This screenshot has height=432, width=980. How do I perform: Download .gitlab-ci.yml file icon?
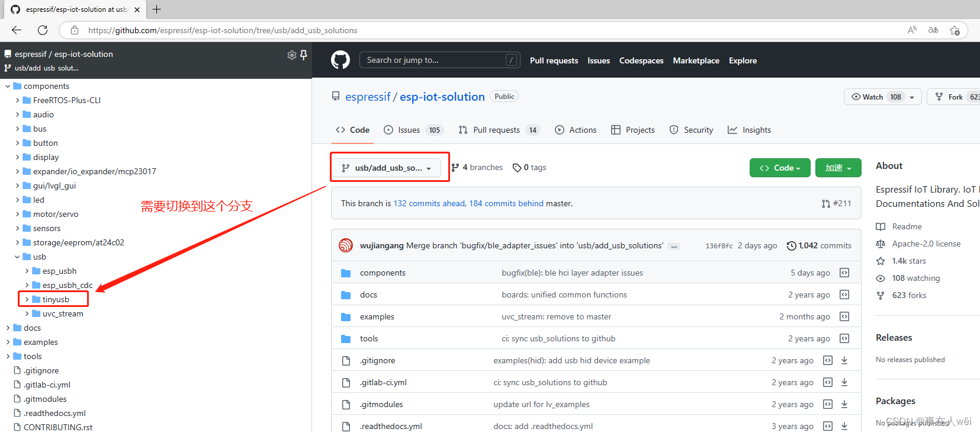844,382
